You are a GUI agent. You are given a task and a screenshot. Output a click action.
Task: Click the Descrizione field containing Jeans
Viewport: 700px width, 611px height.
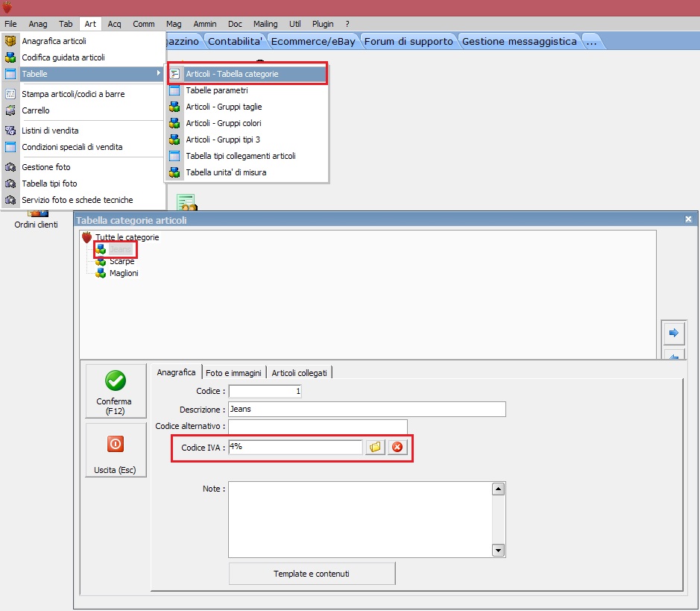367,409
